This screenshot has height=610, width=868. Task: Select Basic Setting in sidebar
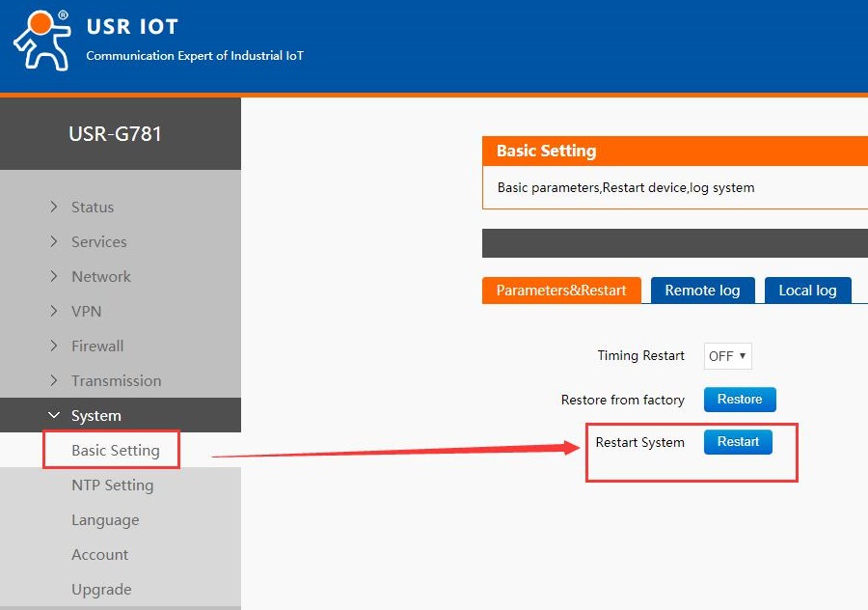(x=116, y=451)
